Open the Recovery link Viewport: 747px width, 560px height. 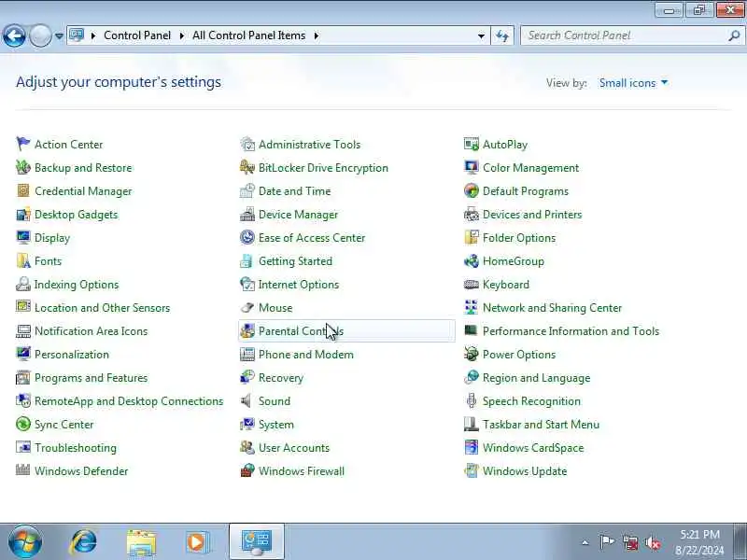pos(281,378)
